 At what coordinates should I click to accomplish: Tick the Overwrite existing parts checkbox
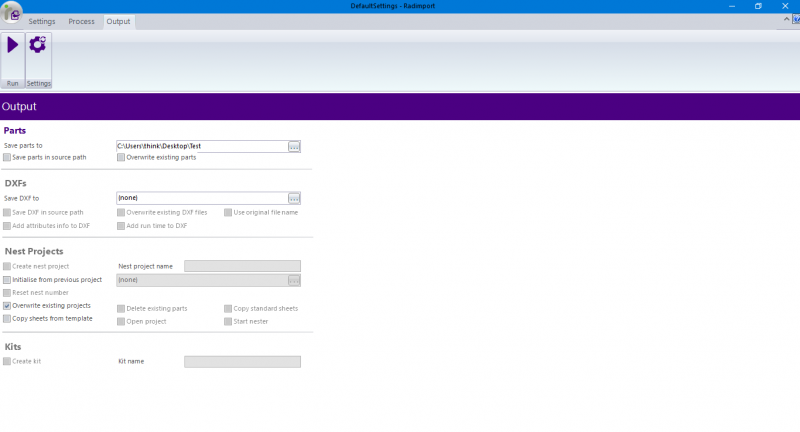coord(121,157)
